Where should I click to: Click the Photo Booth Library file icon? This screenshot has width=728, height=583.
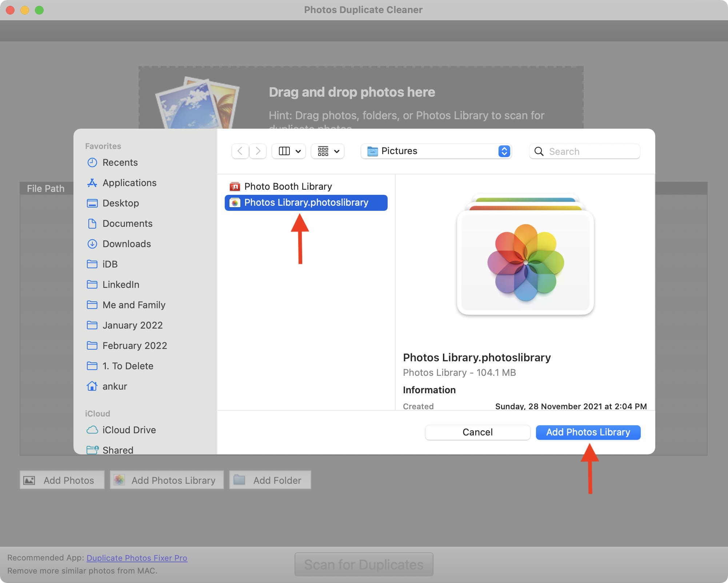235,187
